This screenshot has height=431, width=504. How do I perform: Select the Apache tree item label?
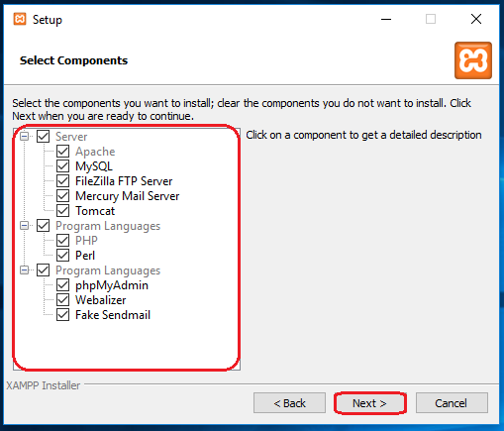(x=95, y=152)
